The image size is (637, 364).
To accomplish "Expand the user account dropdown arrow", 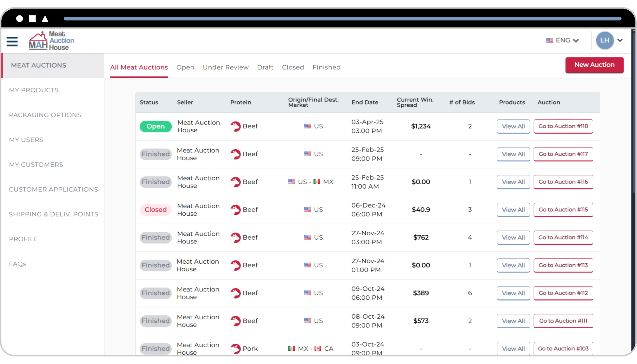I will point(620,40).
